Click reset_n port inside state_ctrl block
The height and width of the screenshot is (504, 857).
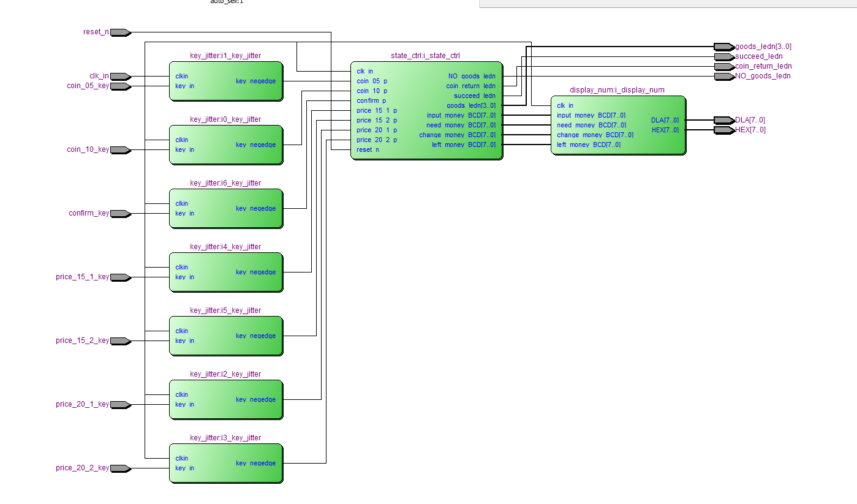tap(368, 149)
